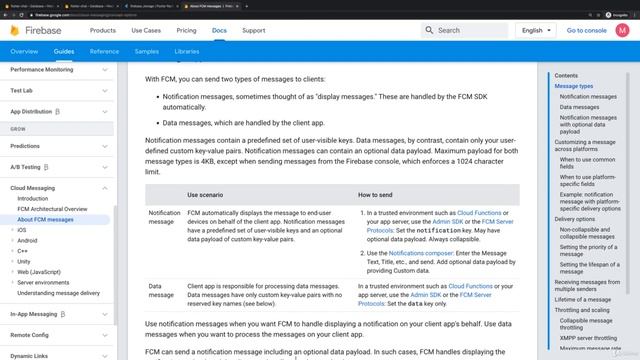Jump to Lifetime of a message
This screenshot has height=360, width=640.
[582, 300]
